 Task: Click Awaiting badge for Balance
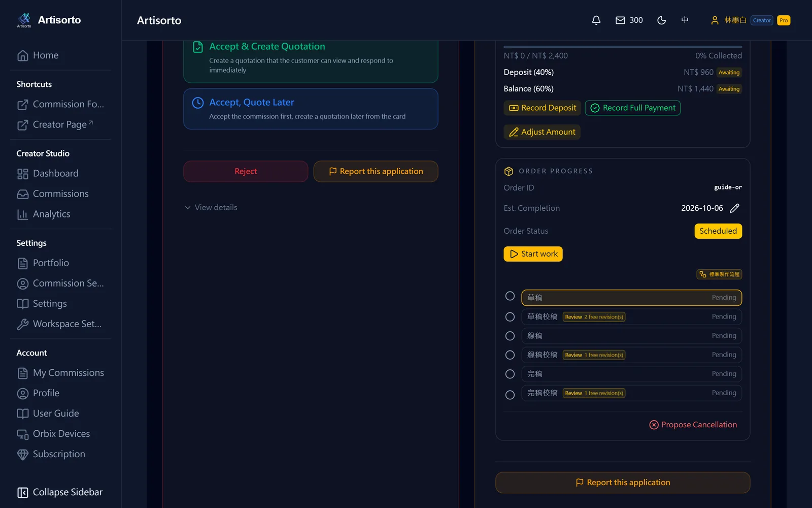729,89
